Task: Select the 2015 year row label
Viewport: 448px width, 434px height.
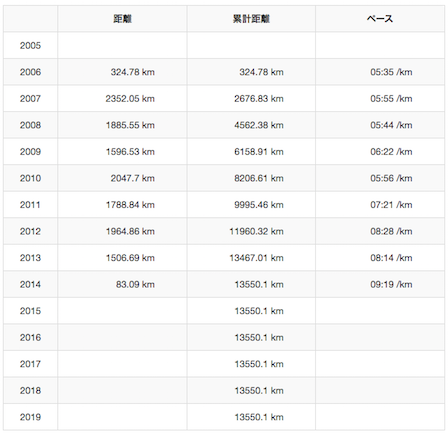Action: pyautogui.click(x=30, y=311)
